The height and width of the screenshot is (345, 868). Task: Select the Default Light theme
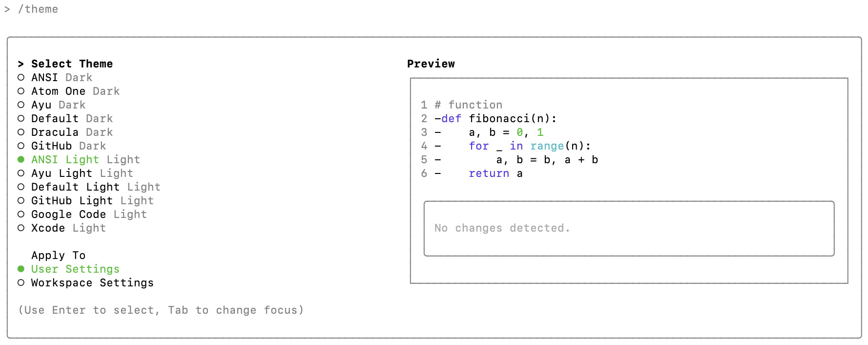point(95,187)
